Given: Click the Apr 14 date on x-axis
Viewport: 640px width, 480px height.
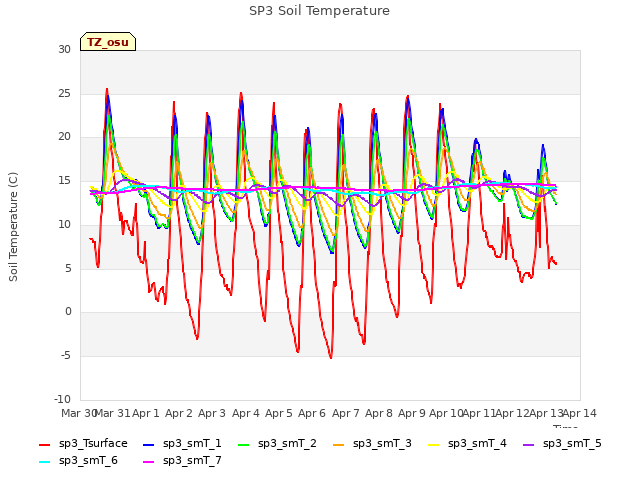Looking at the screenshot, I should 580,413.
